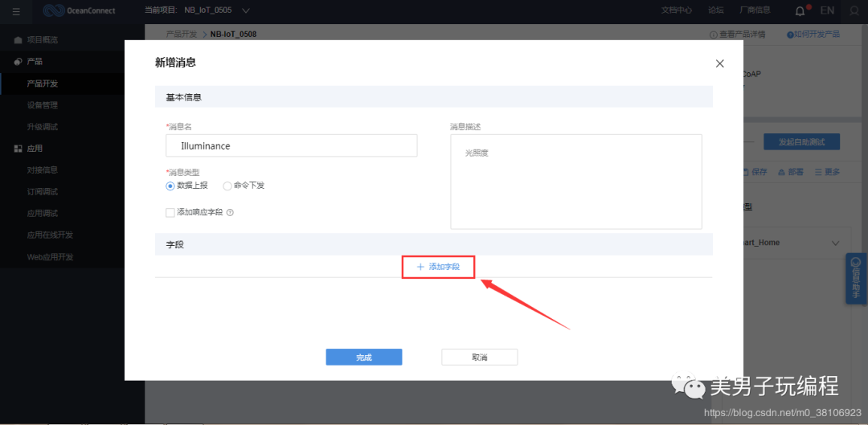Screen dimensions: 868x425
Task: Click 部署 in the background toolbar
Action: (791, 172)
